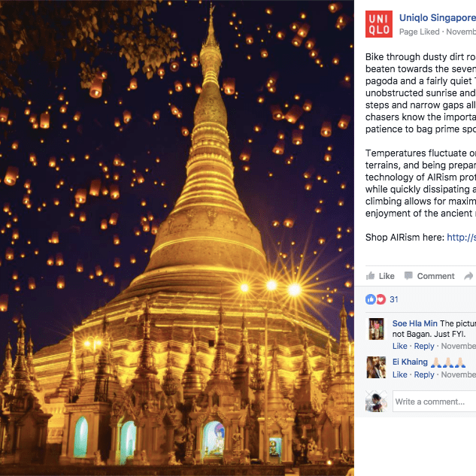The height and width of the screenshot is (476, 476).
Task: Click the red heart Love reaction icon
Action: point(380,299)
